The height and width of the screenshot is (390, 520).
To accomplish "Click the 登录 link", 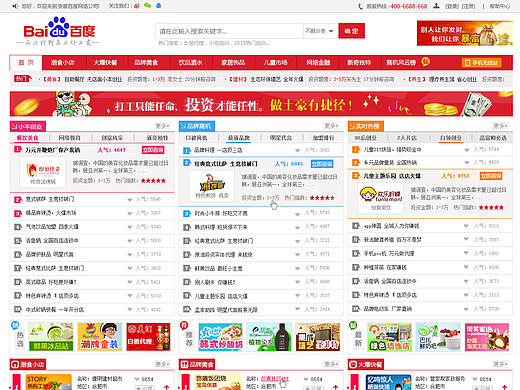I will pos(452,6).
